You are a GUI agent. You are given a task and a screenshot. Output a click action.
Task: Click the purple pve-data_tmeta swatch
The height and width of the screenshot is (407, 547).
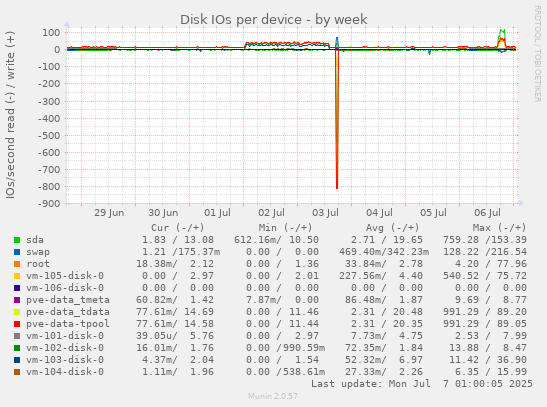pos(17,300)
